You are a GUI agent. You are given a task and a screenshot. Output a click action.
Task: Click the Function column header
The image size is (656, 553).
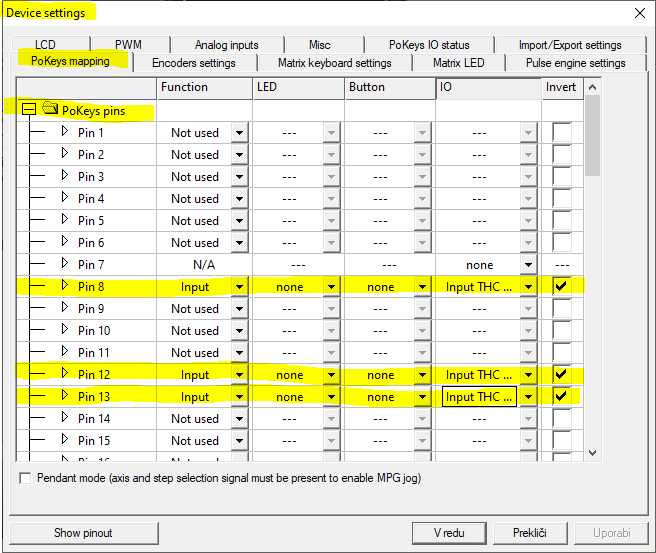pyautogui.click(x=205, y=88)
